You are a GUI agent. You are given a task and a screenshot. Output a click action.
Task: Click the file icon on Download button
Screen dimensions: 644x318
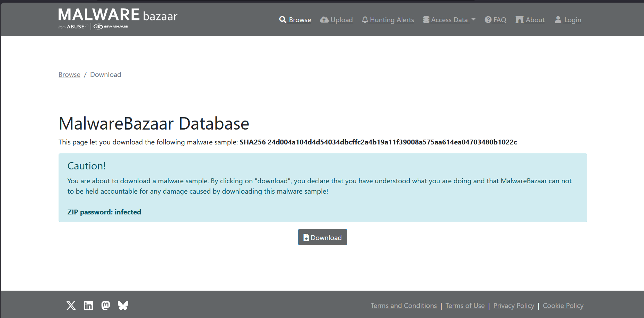(306, 237)
